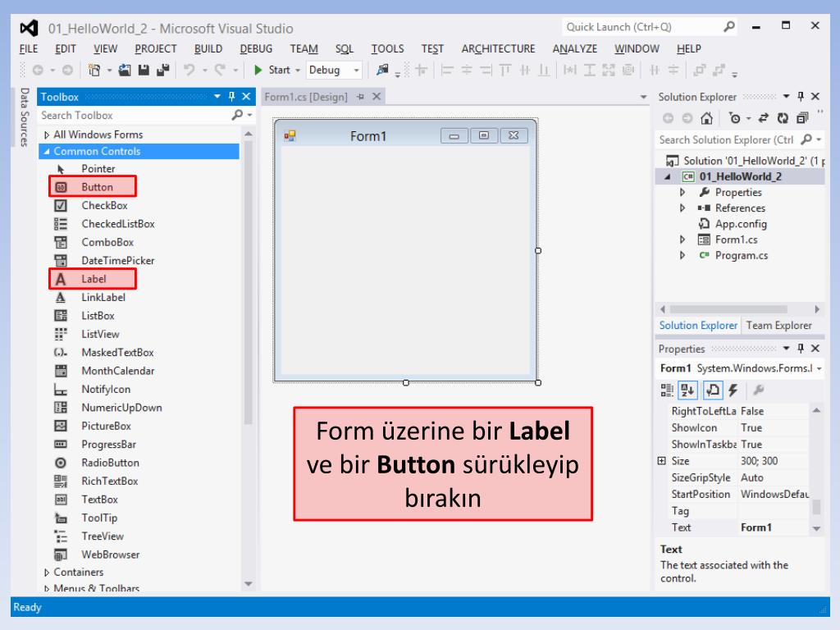Image resolution: width=840 pixels, height=630 pixels.
Task: Switch to Team Explorer tab
Action: pos(778,325)
